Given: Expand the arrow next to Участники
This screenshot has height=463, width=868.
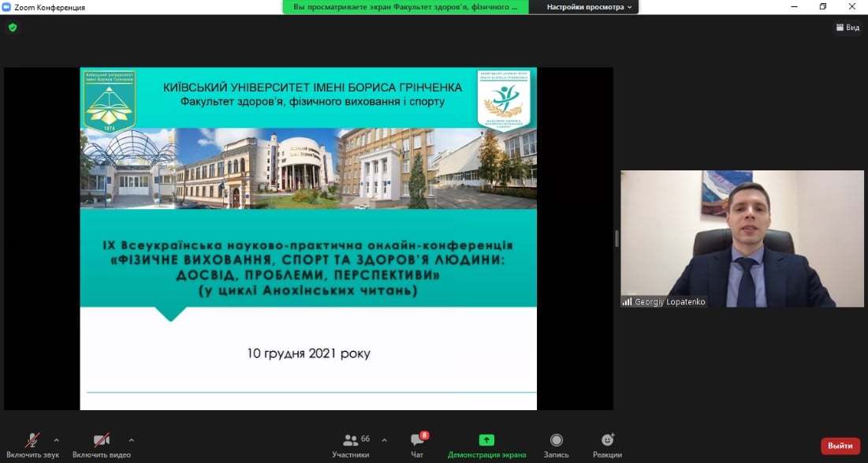Looking at the screenshot, I should click(x=384, y=440).
